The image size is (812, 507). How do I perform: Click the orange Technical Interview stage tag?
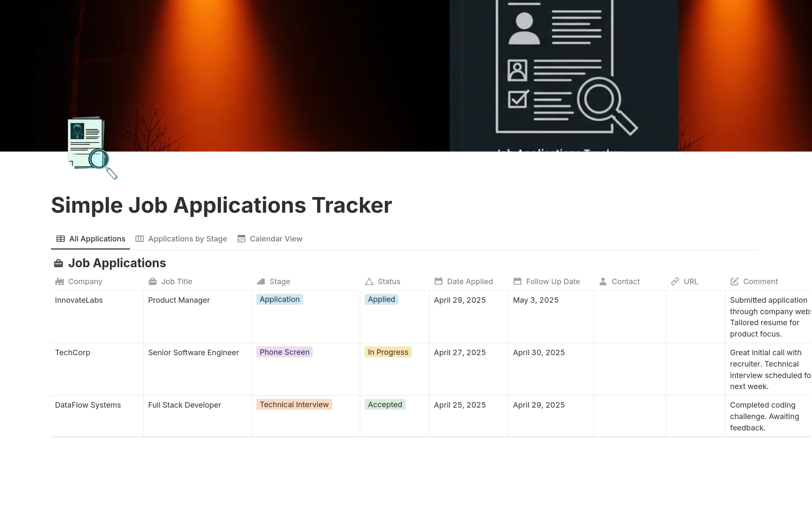[x=294, y=405]
